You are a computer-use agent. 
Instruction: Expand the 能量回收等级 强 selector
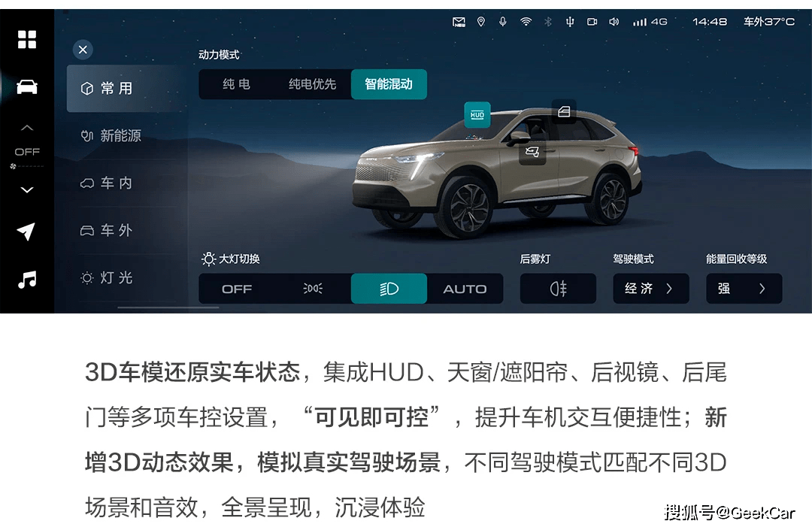click(x=744, y=288)
